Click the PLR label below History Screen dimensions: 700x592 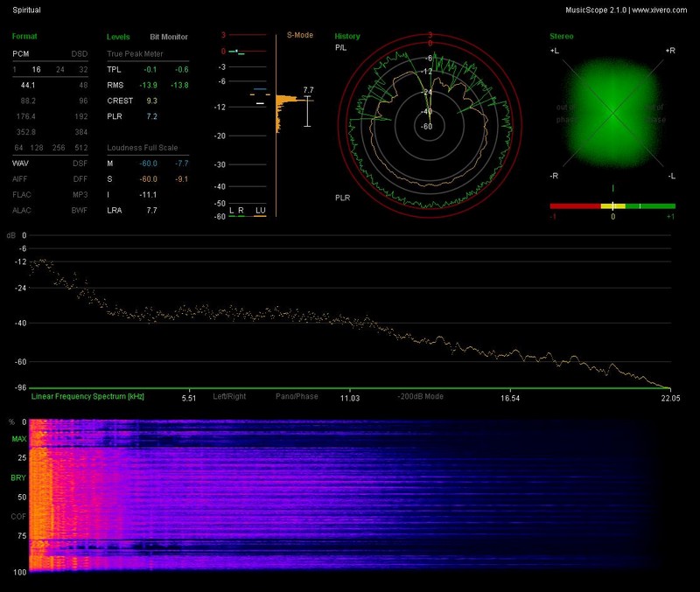coord(343,198)
